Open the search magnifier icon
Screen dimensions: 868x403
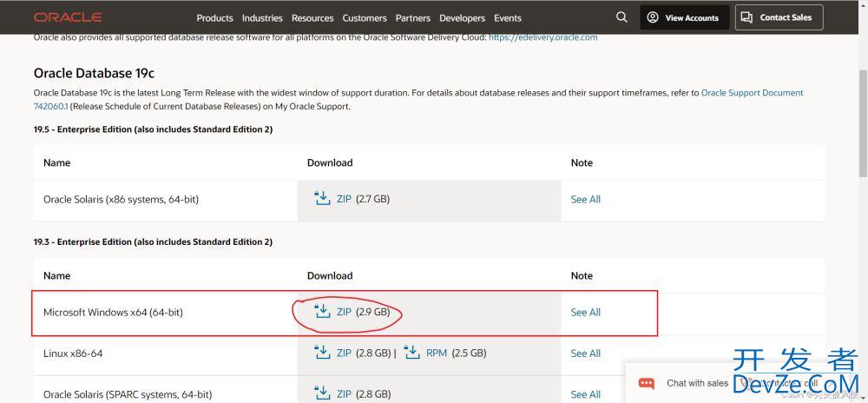[621, 17]
